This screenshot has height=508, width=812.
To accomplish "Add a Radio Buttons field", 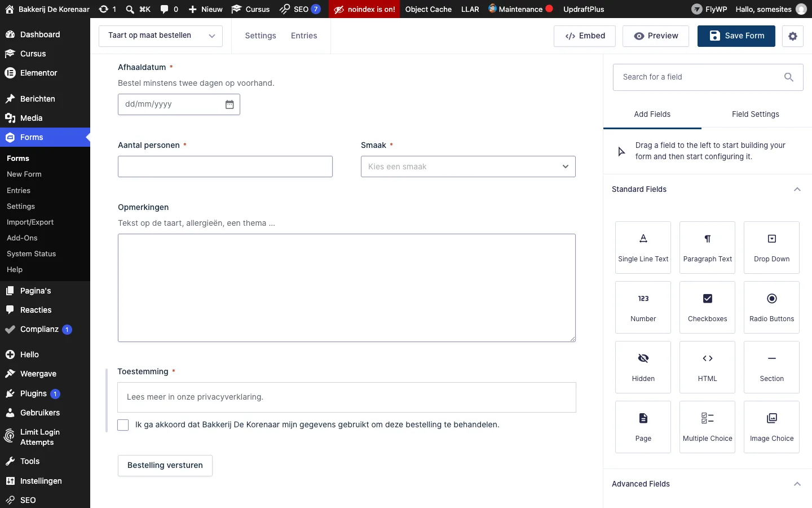I will 771,308.
